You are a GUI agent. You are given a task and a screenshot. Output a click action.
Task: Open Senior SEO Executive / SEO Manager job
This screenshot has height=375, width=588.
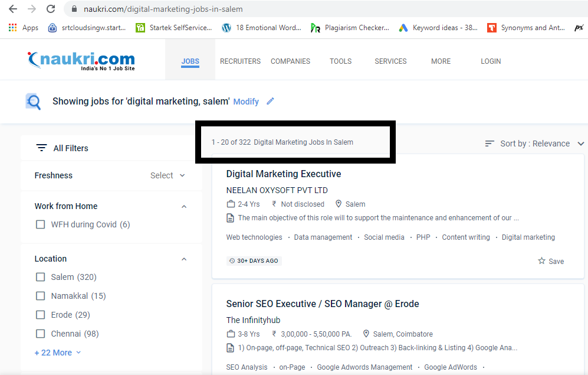[323, 304]
